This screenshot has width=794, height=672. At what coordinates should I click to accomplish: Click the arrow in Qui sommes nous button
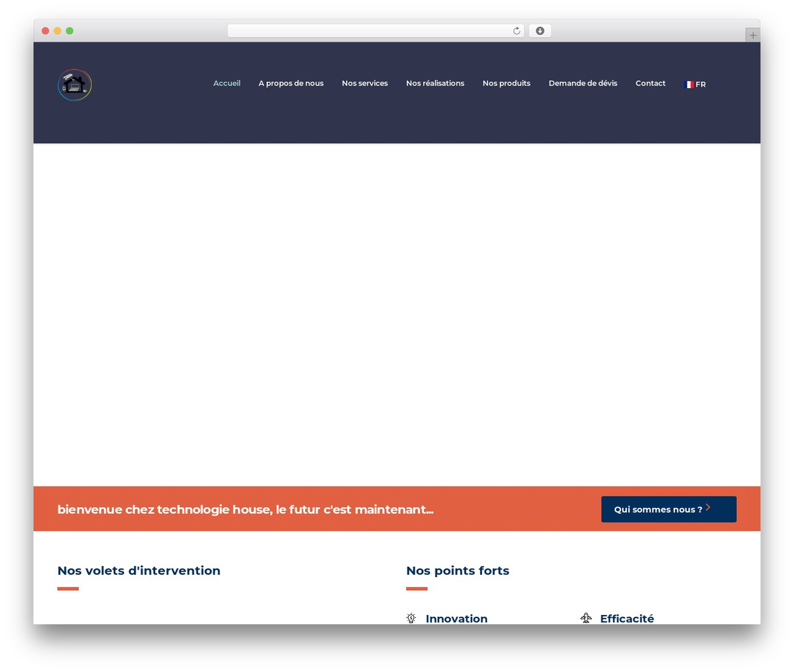pos(708,508)
